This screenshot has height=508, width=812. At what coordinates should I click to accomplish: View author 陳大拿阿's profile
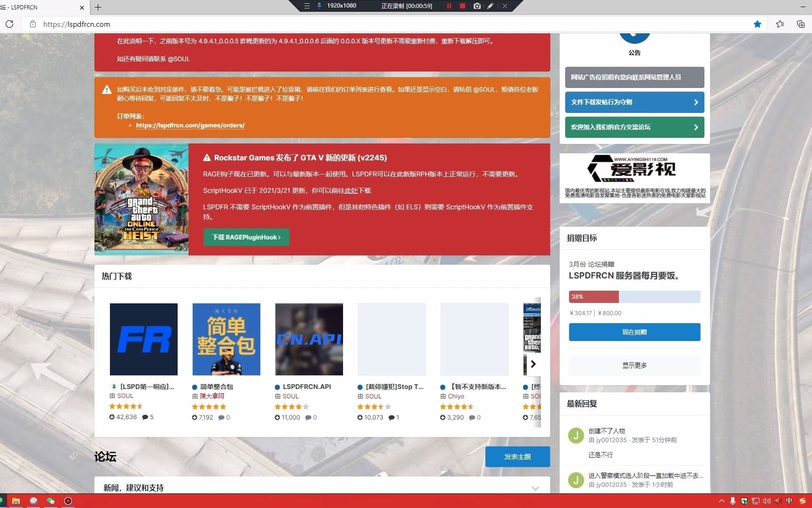212,396
